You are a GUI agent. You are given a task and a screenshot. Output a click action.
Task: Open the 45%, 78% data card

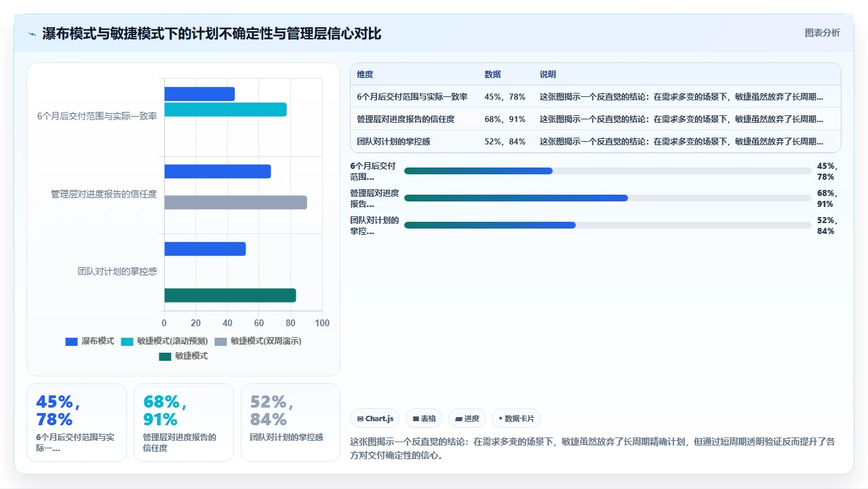tap(77, 423)
